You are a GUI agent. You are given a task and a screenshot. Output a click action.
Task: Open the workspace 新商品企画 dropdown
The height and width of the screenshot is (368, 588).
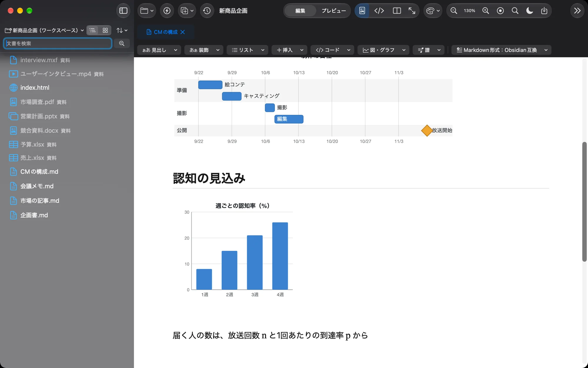(44, 30)
